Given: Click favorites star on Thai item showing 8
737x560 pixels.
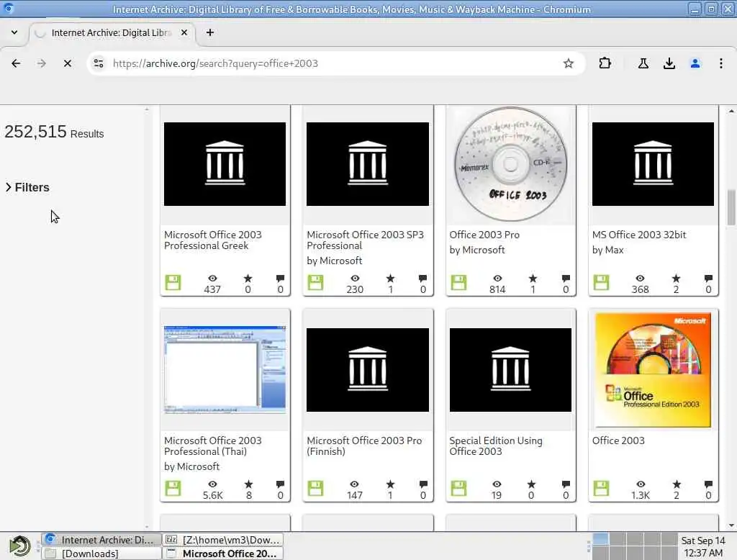Looking at the screenshot, I should (248, 484).
